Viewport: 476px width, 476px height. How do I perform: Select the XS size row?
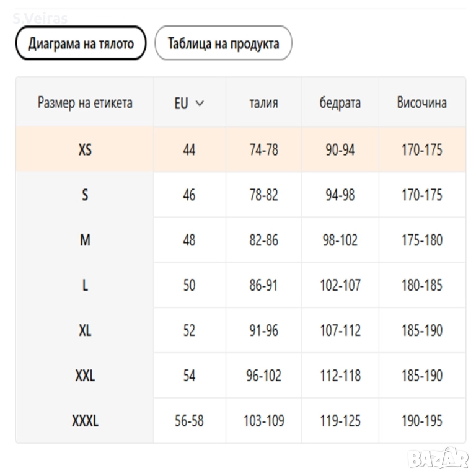tap(85, 149)
